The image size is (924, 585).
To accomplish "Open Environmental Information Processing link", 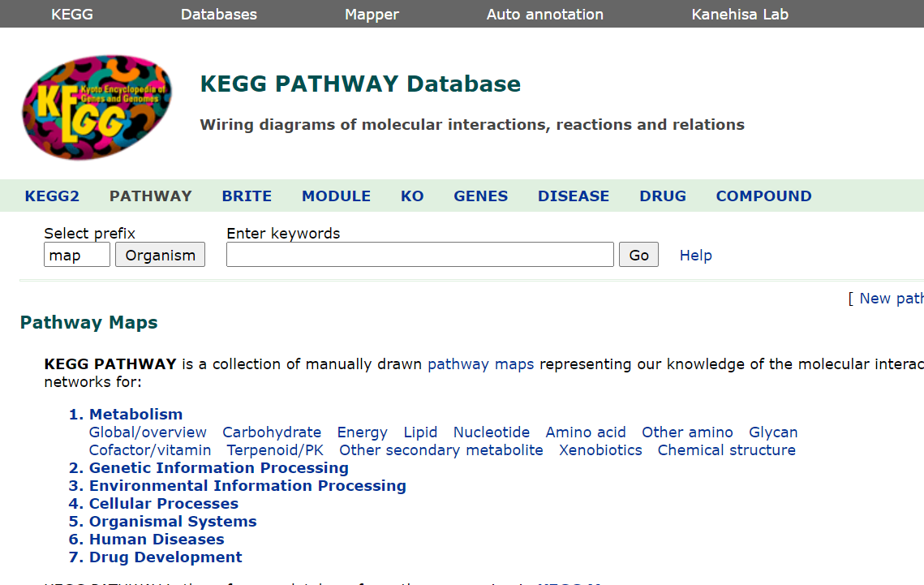I will (x=247, y=485).
